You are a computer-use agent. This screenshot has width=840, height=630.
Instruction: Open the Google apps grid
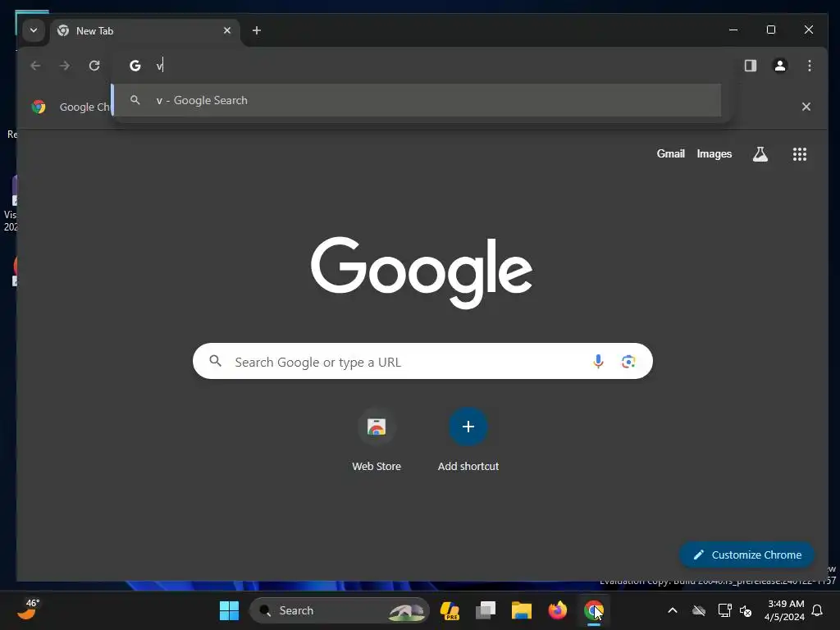tap(799, 154)
